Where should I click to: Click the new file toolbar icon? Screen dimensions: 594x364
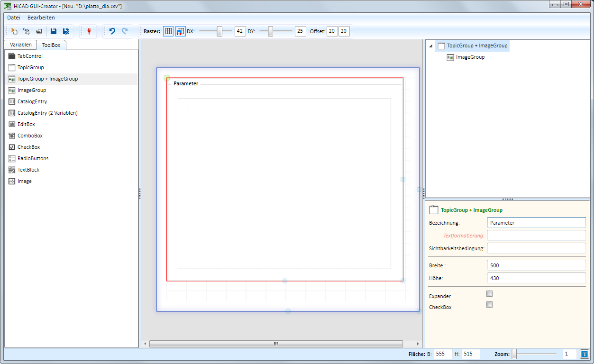(x=14, y=32)
